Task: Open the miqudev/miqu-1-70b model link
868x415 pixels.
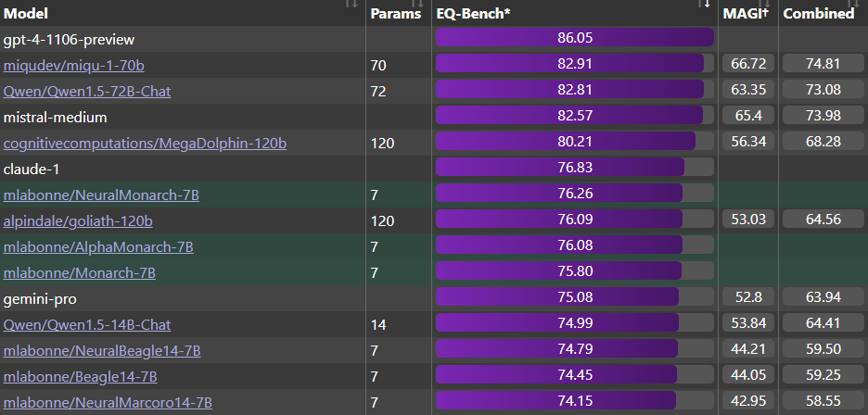Action: 74,66
